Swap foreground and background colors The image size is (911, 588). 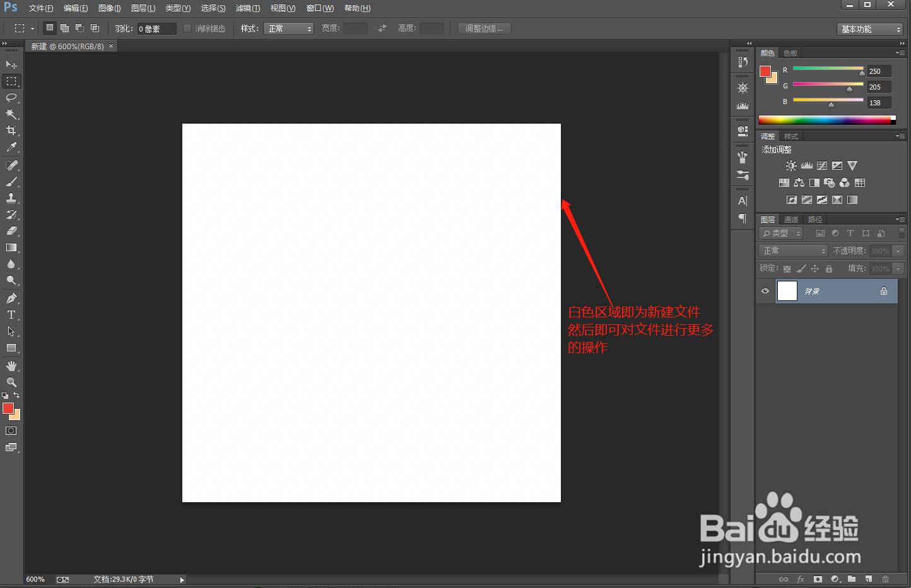point(16,396)
